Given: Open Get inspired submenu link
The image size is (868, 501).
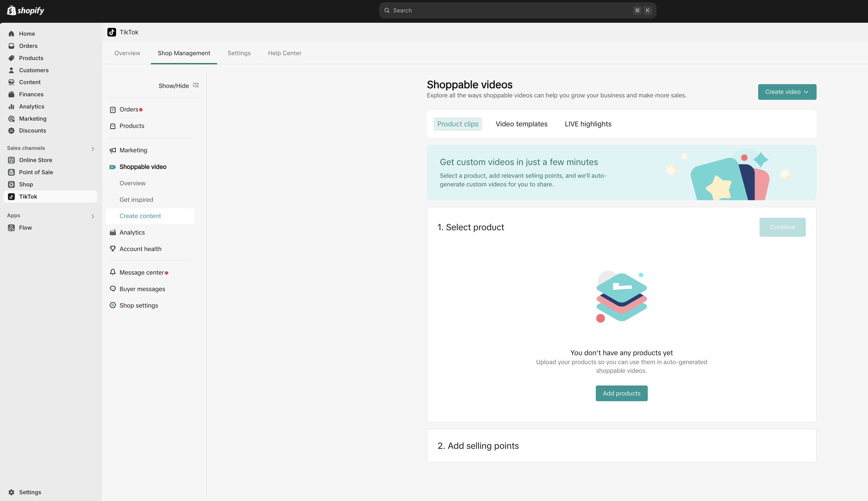Looking at the screenshot, I should (136, 200).
